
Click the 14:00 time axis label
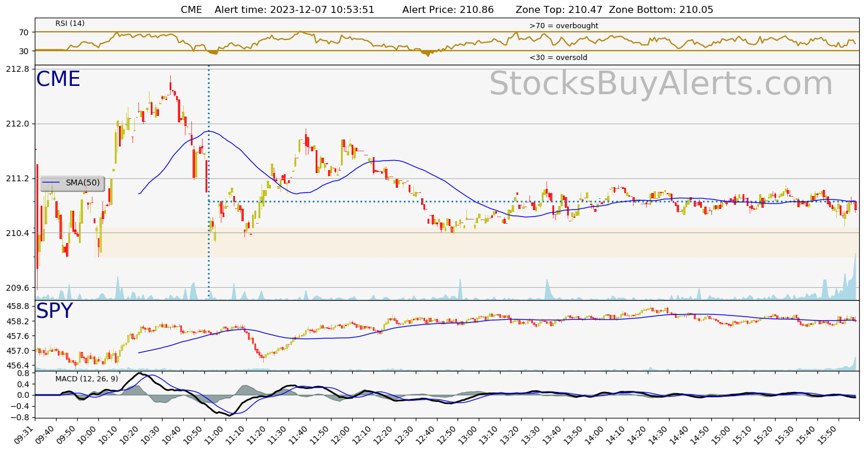(593, 435)
